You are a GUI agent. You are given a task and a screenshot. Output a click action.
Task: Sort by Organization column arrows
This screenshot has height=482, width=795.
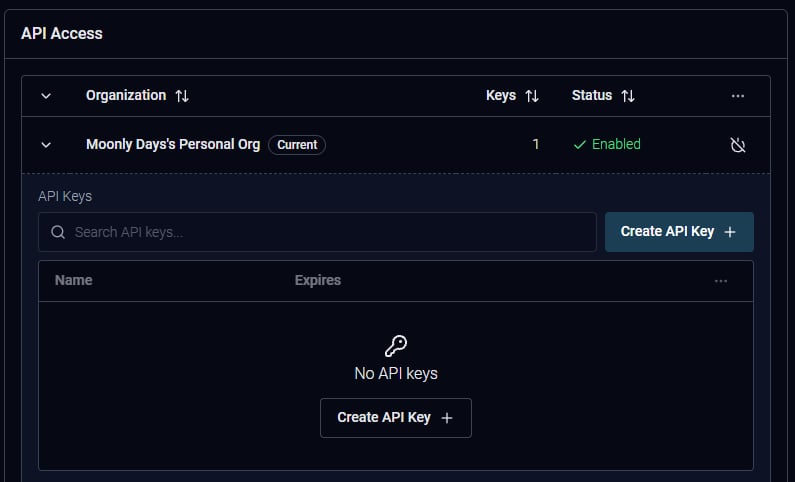click(x=182, y=96)
